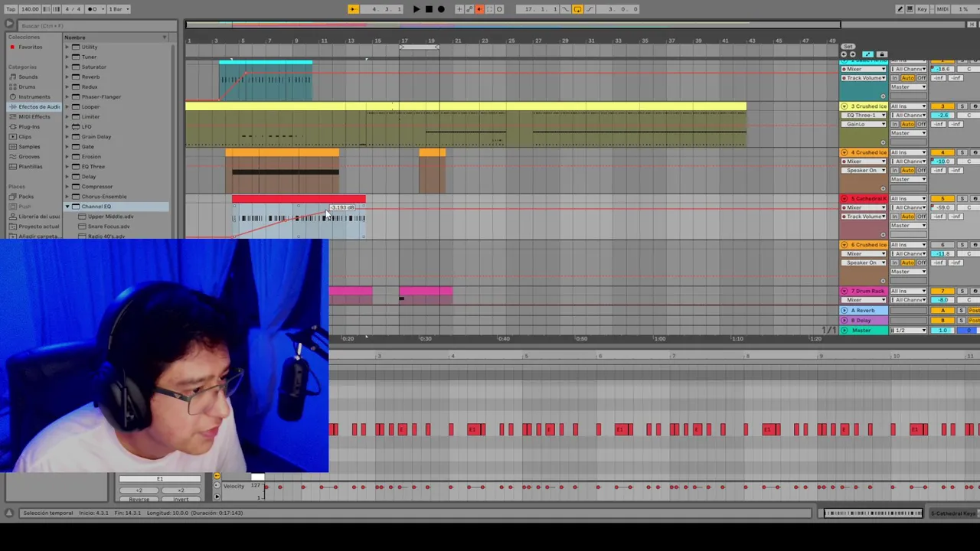The image size is (980, 551).
Task: Toggle the browser show/hide arrow icon
Action: click(x=8, y=25)
